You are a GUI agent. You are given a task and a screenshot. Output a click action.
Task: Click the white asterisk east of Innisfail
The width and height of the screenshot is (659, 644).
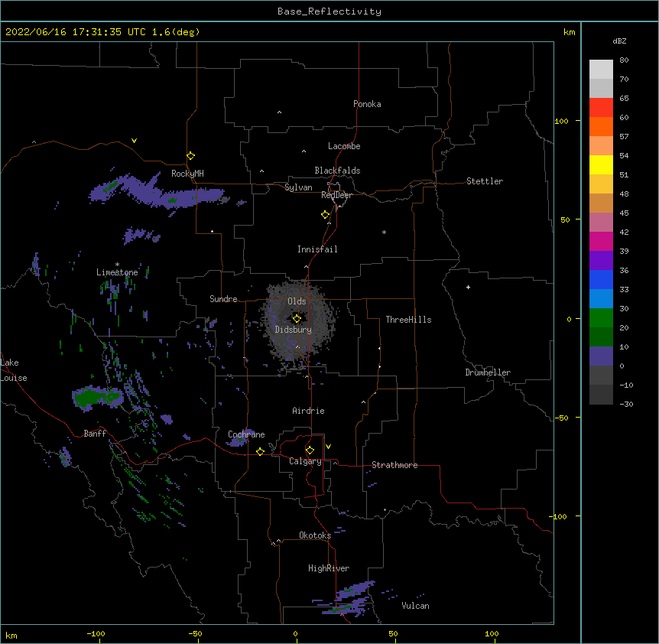point(384,232)
